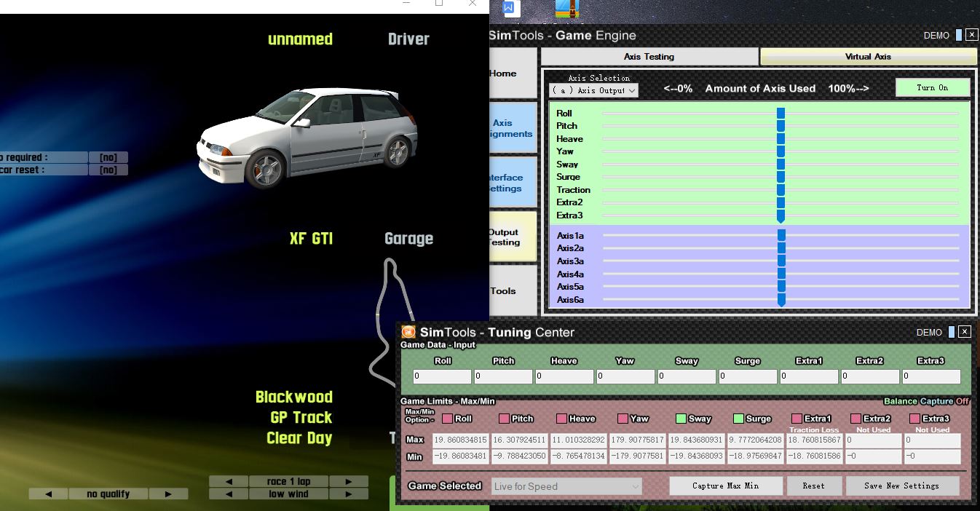Screen dimensions: 980x511
Task: Toggle the Extra1 Max/Min option checkbox
Action: 797,419
